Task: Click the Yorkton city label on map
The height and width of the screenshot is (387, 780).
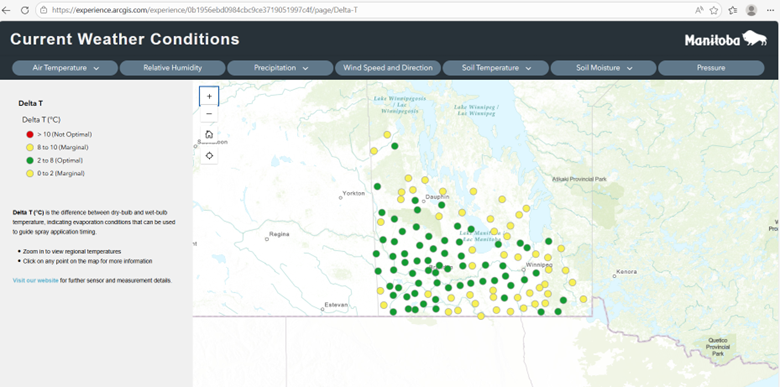Action: coord(353,193)
